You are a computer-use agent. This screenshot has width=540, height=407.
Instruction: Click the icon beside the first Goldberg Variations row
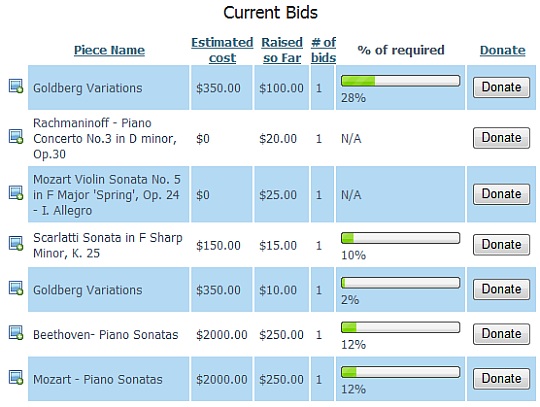click(x=16, y=86)
